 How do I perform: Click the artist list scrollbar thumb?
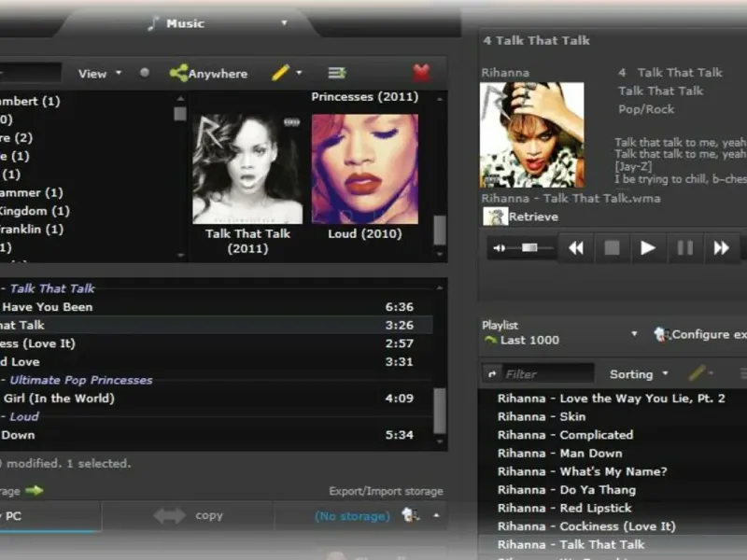pos(180,113)
